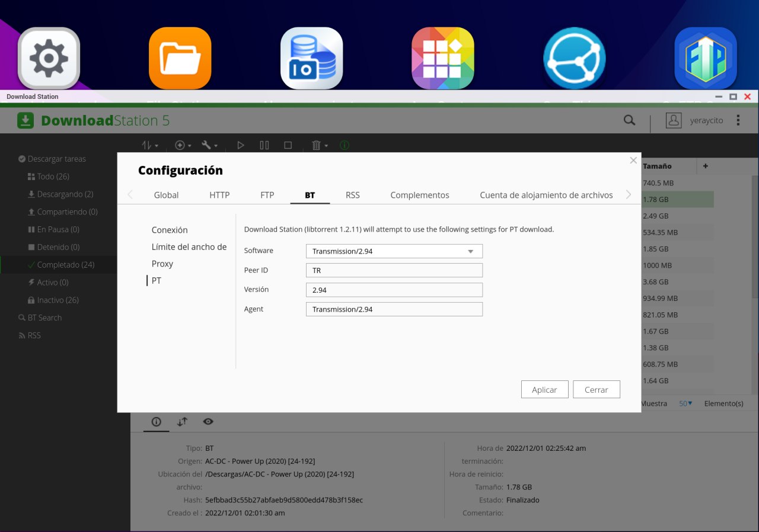Image resolution: width=759 pixels, height=532 pixels.
Task: Show the eye icon panel tab
Action: 208,422
